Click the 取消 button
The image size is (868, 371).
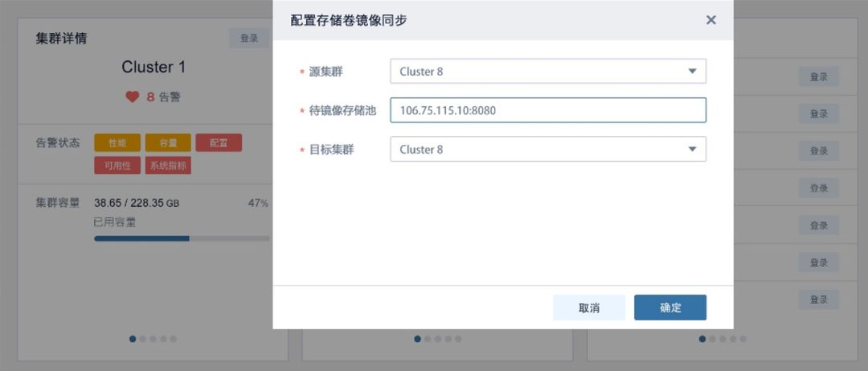click(589, 307)
